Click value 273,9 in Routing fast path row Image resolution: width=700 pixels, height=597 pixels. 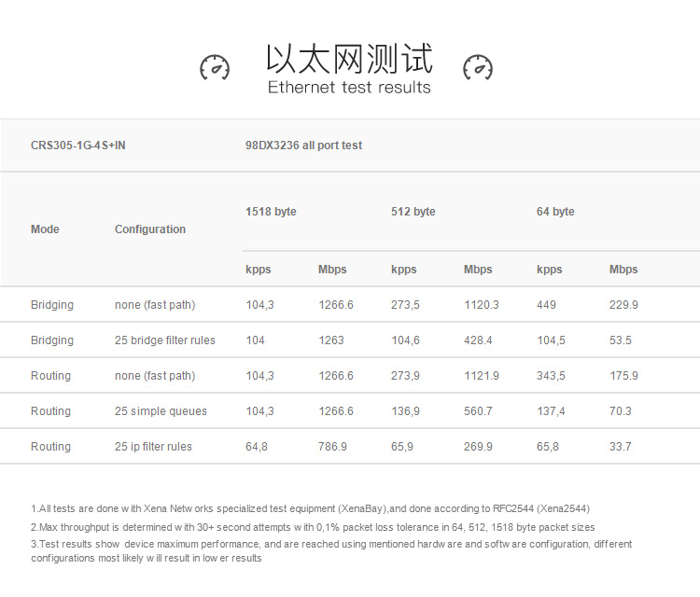click(405, 376)
